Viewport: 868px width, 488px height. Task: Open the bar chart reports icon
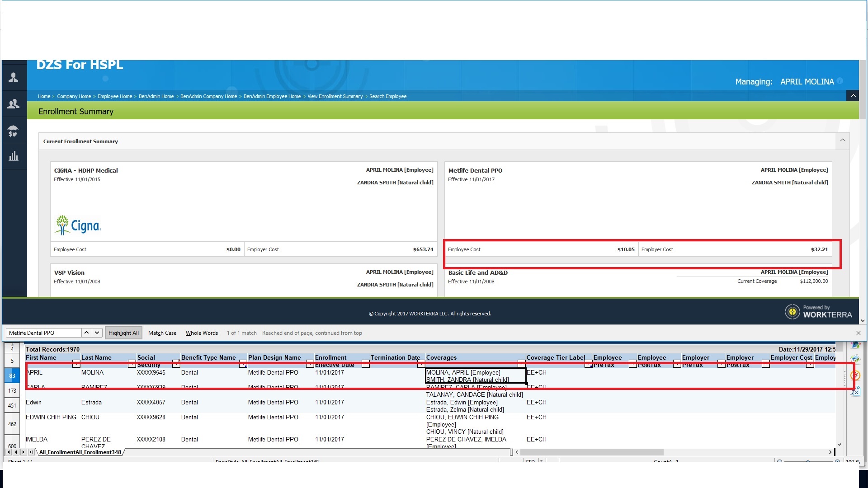14,156
